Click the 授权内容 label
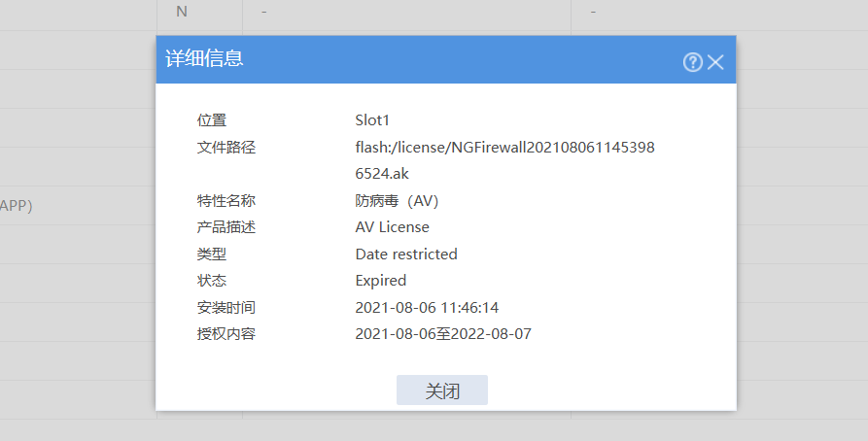 [226, 334]
